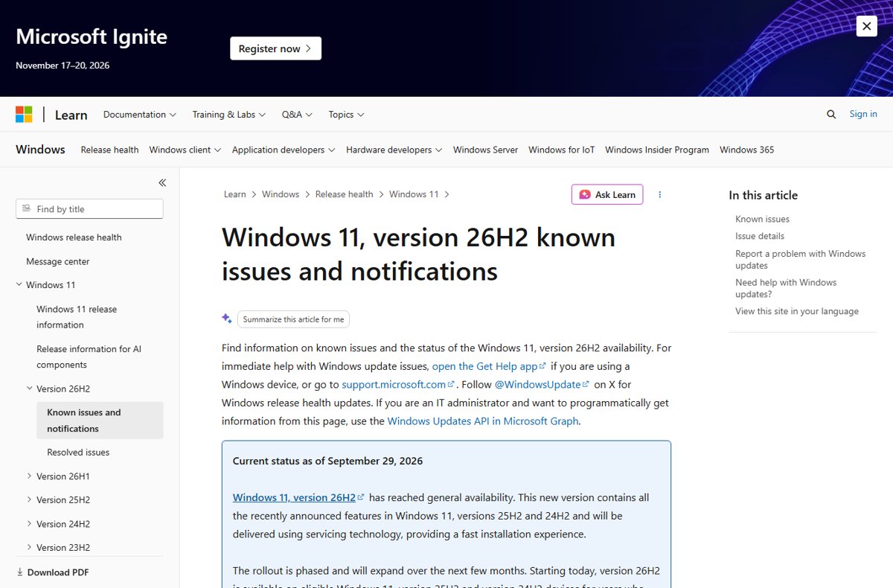Jump to Known issues section

(762, 219)
